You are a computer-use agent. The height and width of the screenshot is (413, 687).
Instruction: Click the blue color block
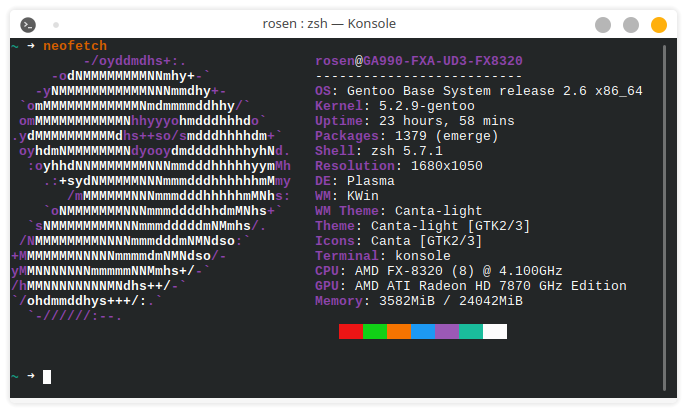coord(423,332)
